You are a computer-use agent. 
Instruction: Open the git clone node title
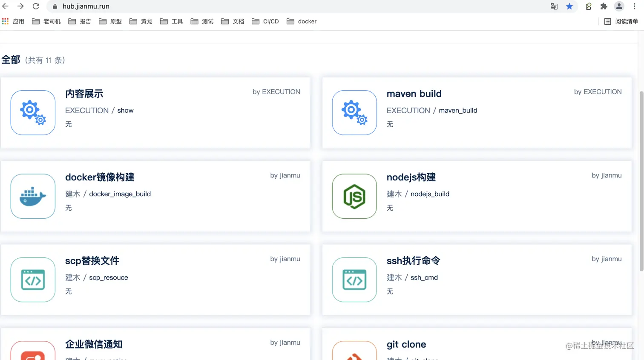click(406, 344)
